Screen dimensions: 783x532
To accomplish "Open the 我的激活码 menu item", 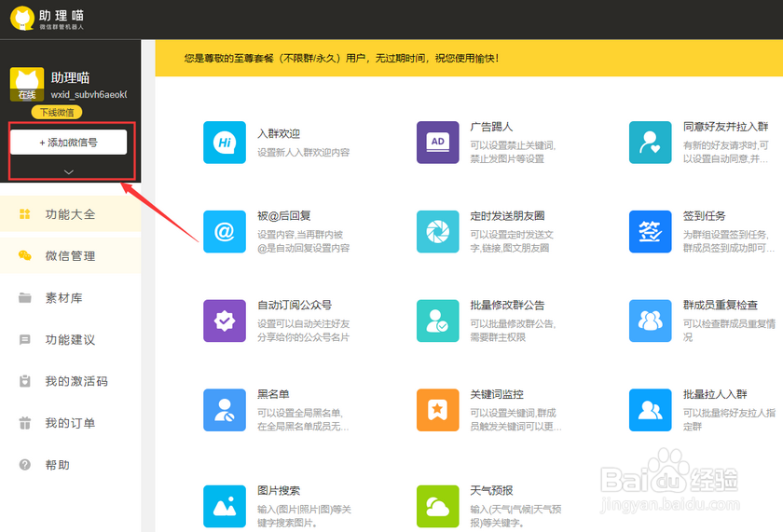I will pyautogui.click(x=71, y=381).
